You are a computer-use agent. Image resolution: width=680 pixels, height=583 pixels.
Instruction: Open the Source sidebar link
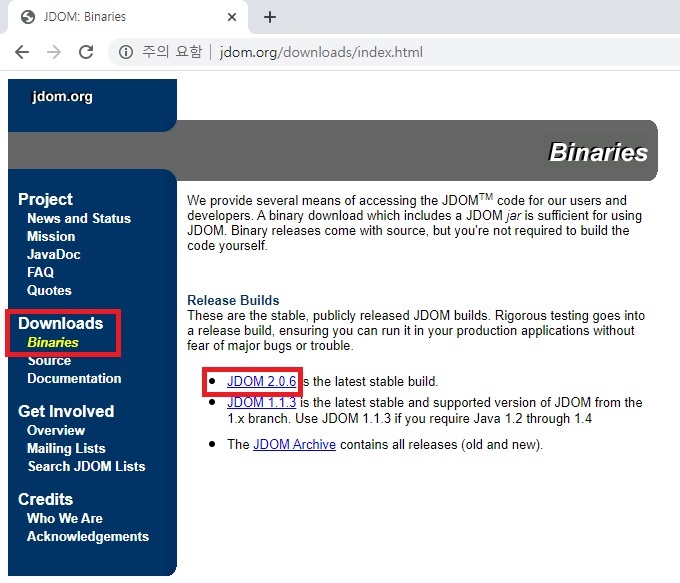pos(49,360)
